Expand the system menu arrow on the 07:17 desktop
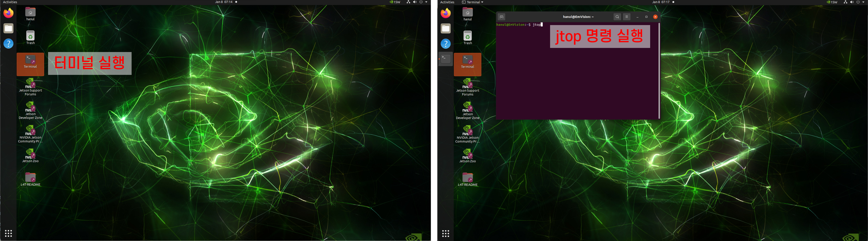Image resolution: width=868 pixels, height=241 pixels. (863, 2)
